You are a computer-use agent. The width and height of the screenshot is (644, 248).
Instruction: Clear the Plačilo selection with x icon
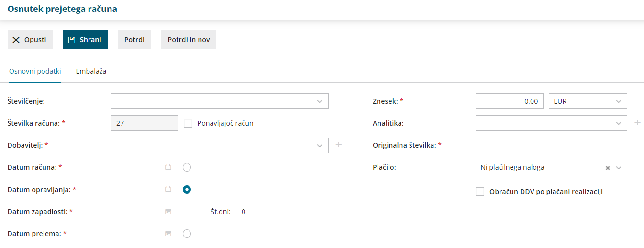pos(608,168)
